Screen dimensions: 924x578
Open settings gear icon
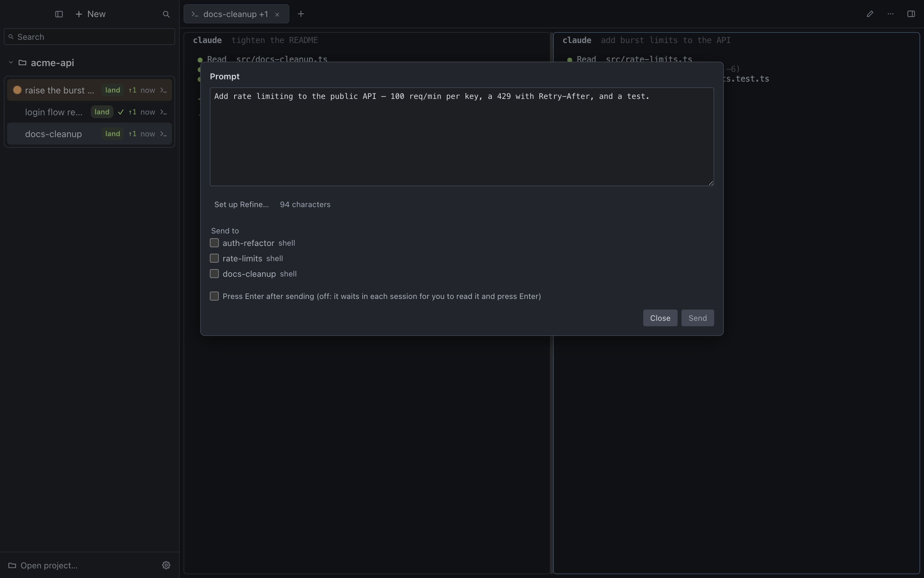tap(166, 565)
